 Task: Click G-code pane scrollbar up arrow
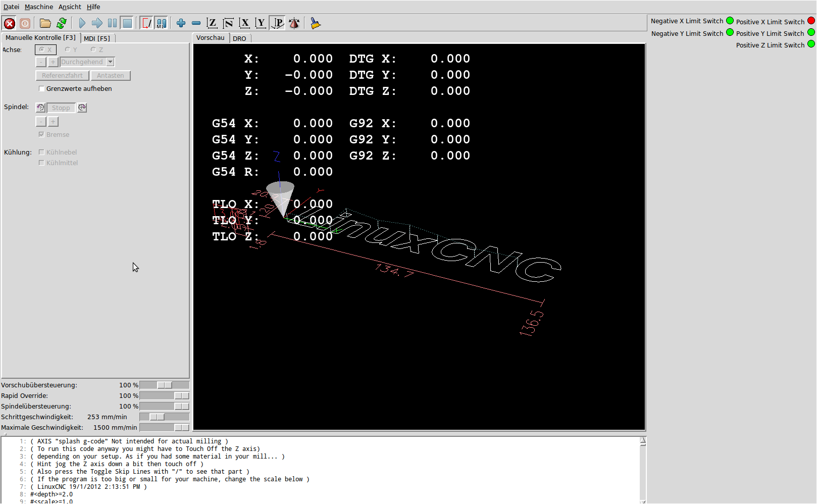pos(643,440)
